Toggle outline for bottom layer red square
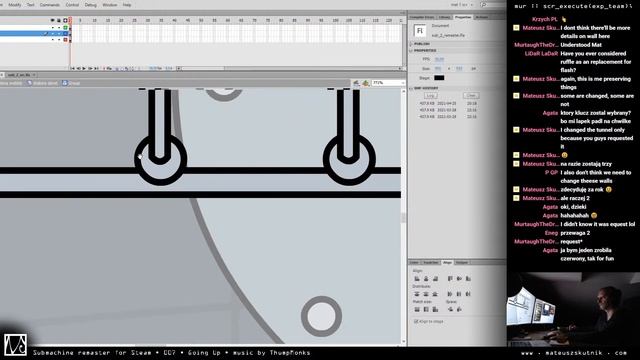This screenshot has width=640, height=360. (65, 40)
